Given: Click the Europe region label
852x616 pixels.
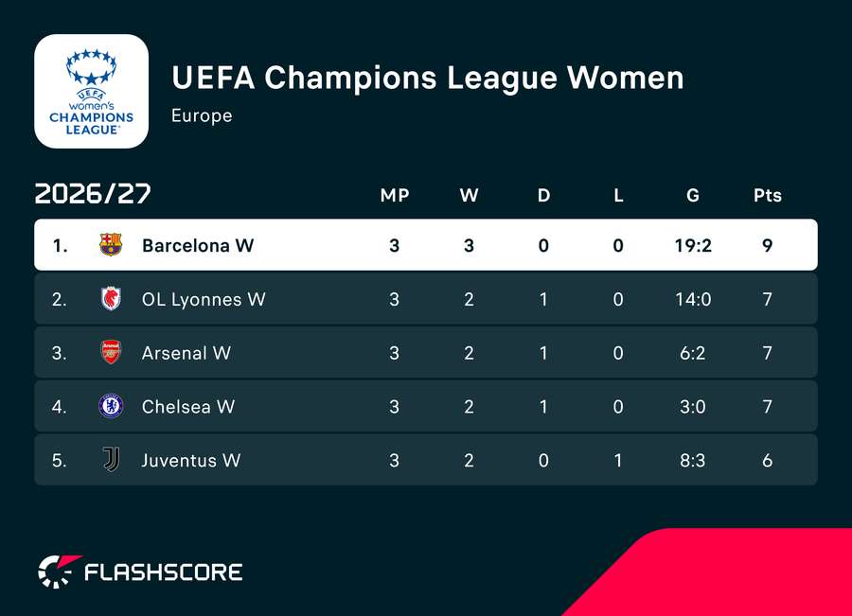Looking at the screenshot, I should click(x=202, y=115).
